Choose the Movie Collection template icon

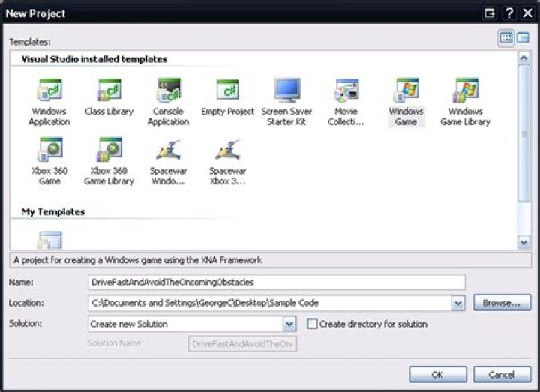(x=346, y=90)
